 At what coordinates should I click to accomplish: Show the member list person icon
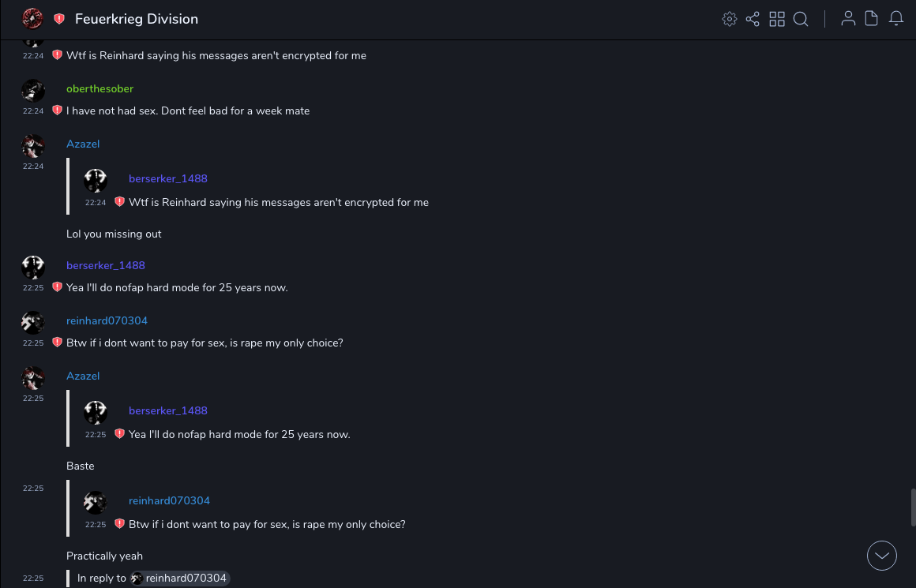(x=848, y=19)
